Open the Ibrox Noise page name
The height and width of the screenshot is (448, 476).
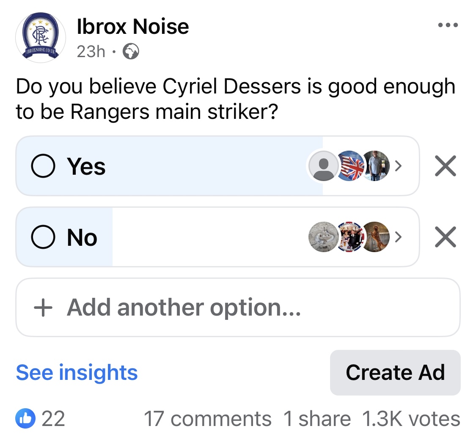pyautogui.click(x=133, y=26)
